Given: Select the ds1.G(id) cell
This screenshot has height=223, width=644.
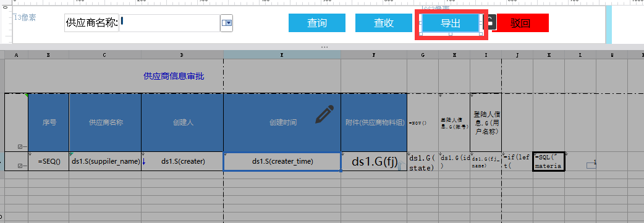Looking at the screenshot, I should click(454, 161).
